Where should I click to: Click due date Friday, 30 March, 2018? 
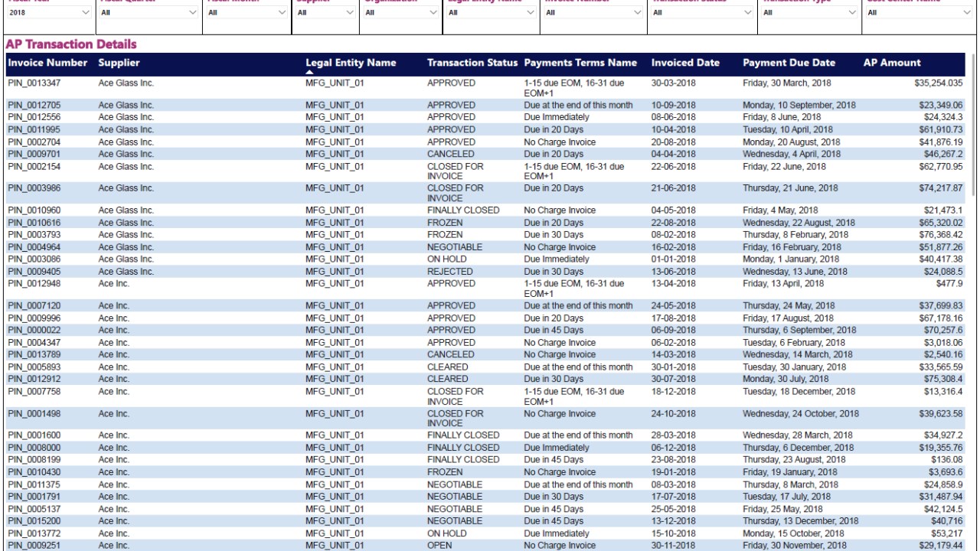[x=787, y=83]
